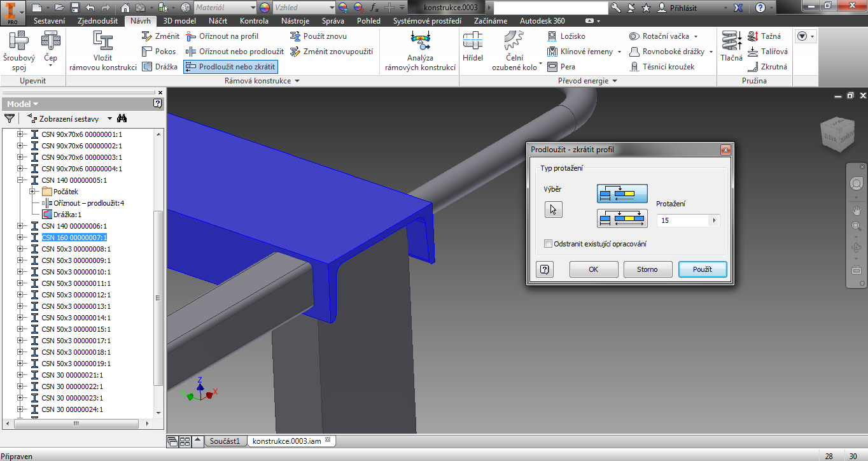The width and height of the screenshot is (868, 461).
Task: Click Změnit frame tool
Action: tap(160, 36)
